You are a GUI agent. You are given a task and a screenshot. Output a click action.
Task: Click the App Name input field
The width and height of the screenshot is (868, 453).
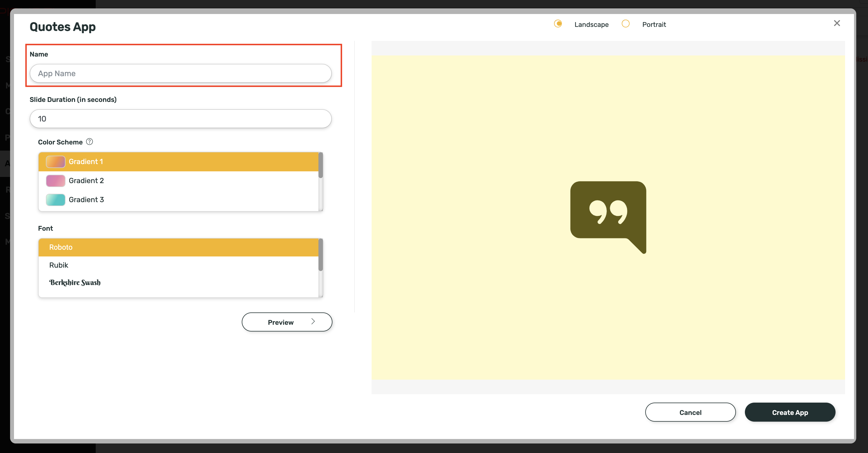pos(180,73)
